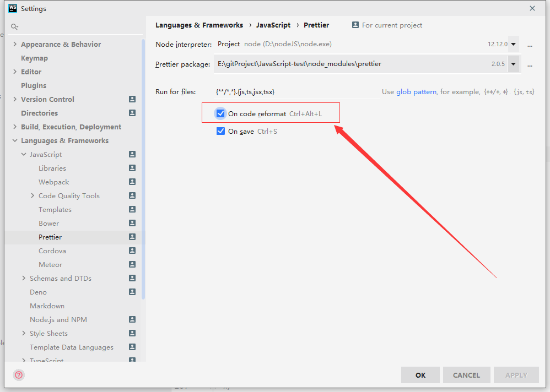The width and height of the screenshot is (550, 392).
Task: Expand Style Sheets node
Action: coord(24,333)
